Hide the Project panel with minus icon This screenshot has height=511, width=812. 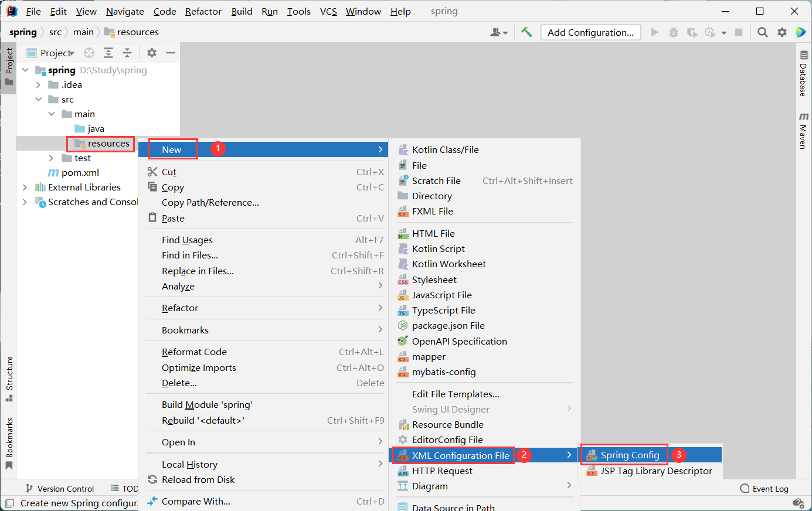click(171, 53)
